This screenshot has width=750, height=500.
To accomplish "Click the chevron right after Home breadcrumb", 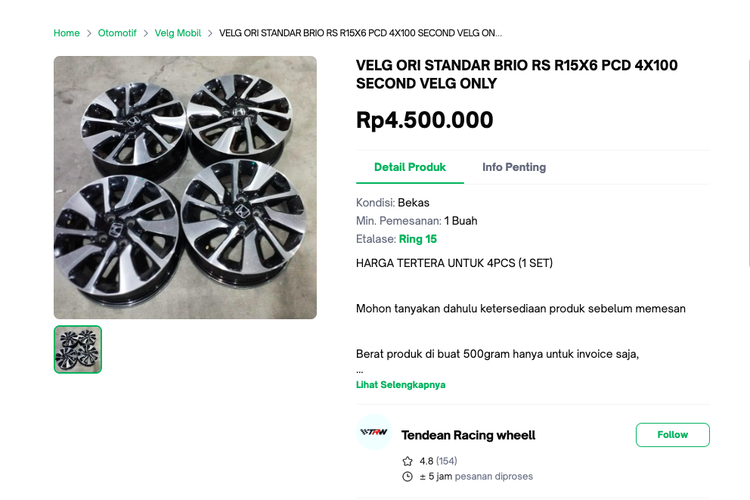I will 89,33.
